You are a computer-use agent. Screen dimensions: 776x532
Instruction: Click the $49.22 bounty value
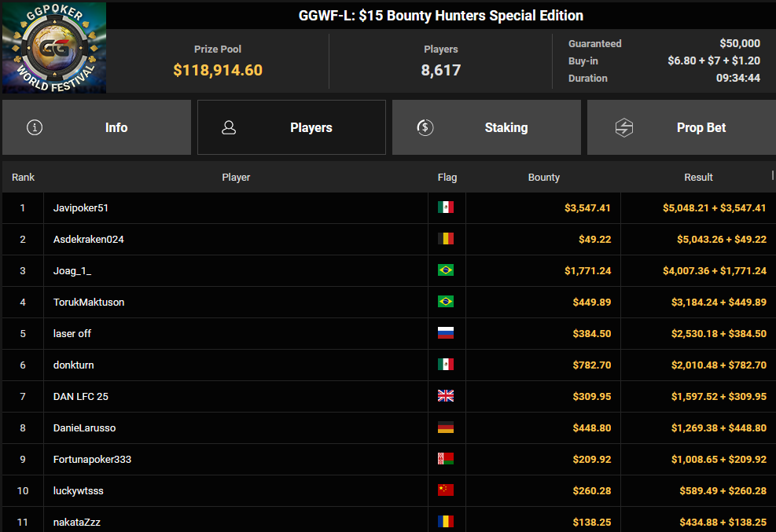coord(595,240)
